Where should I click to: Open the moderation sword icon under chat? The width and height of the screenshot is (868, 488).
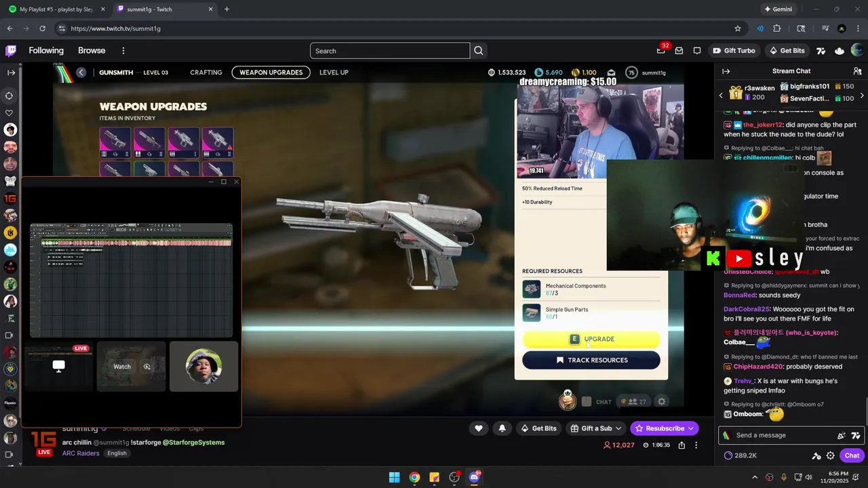click(816, 456)
